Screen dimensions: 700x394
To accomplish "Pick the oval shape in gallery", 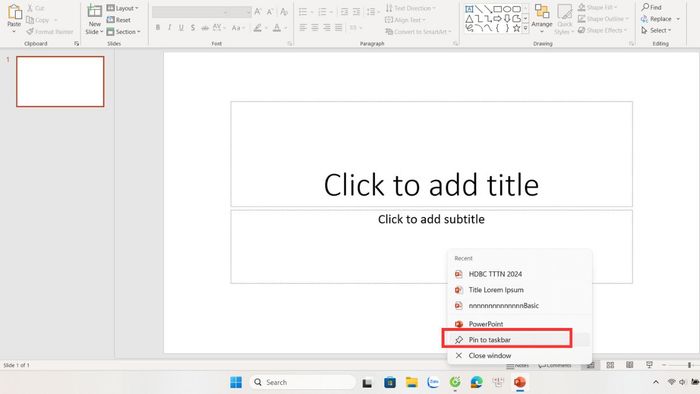I will point(507,9).
